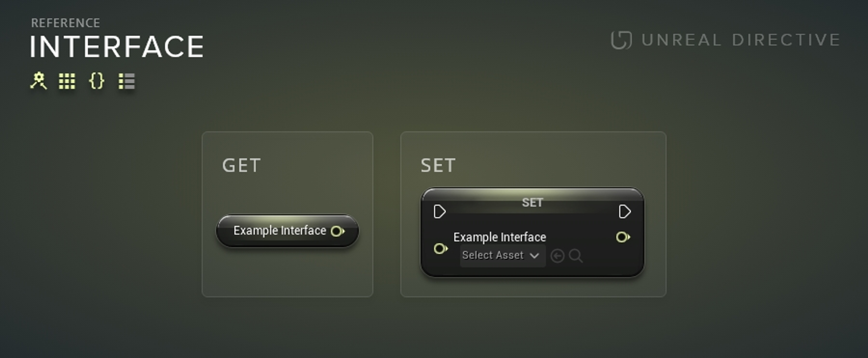Screen dimensions: 868x358
Task: Select the array grid icon
Action: point(67,81)
